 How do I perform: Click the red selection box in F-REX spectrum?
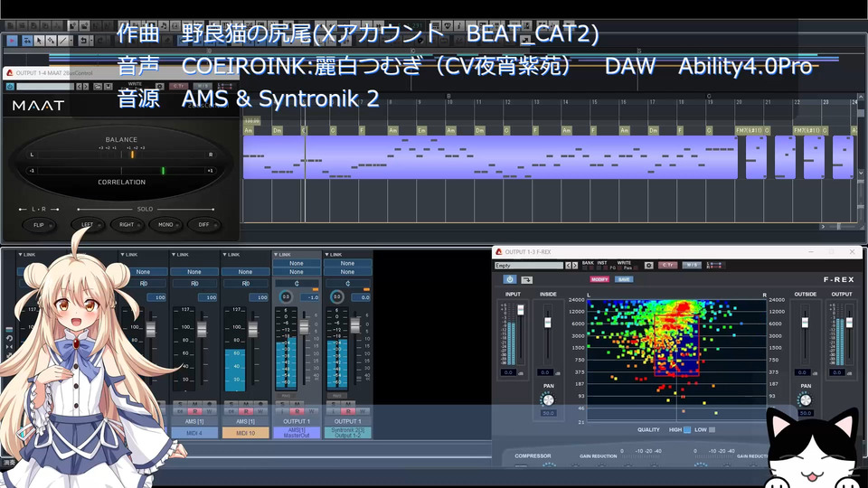click(676, 345)
